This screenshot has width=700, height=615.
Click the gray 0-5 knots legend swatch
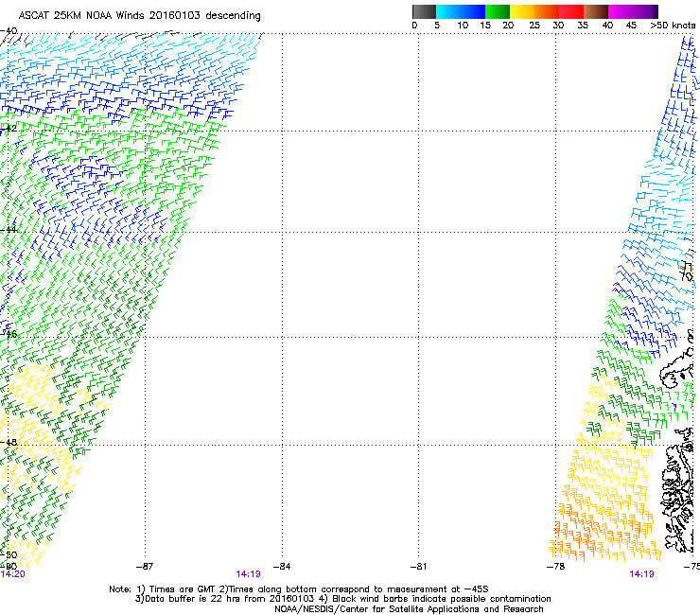click(425, 11)
